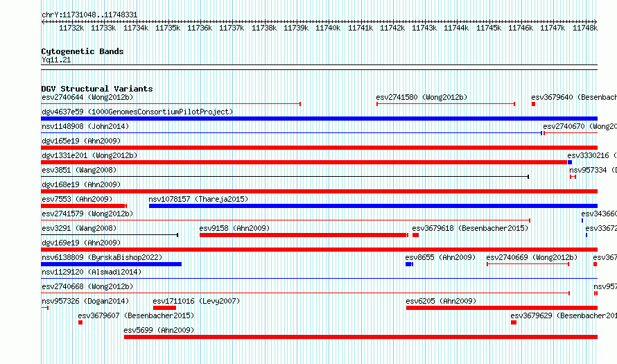Click the nsv1129120 (Alsmadi2014) label
This screenshot has height=364, width=617.
pyautogui.click(x=92, y=272)
